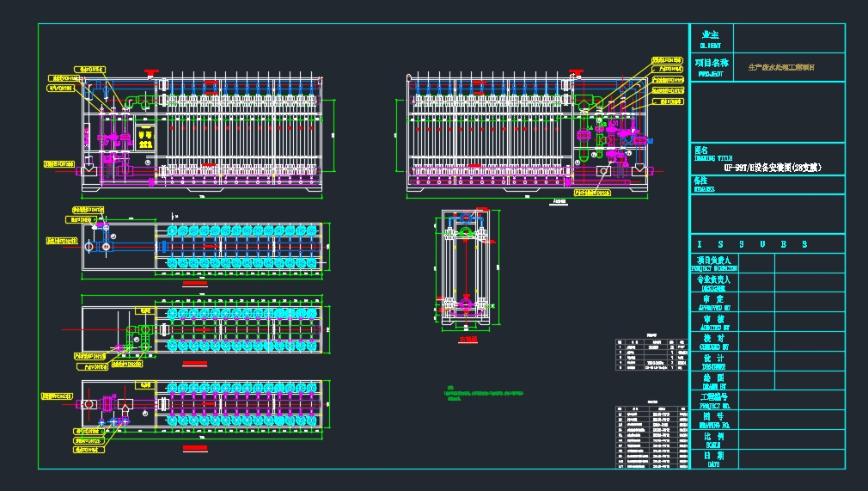This screenshot has height=491, width=868.
Task: Click the 生产废水处理 project name text
Action: tap(781, 67)
